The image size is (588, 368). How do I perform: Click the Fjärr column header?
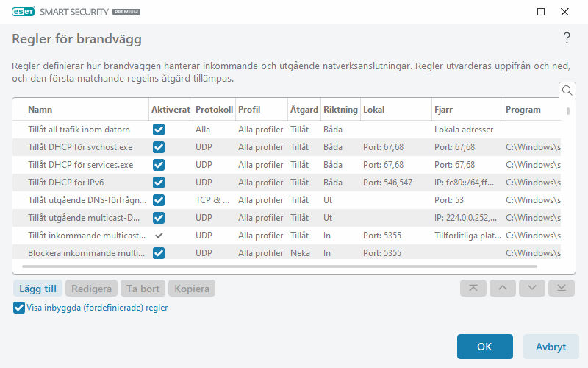[x=467, y=110]
